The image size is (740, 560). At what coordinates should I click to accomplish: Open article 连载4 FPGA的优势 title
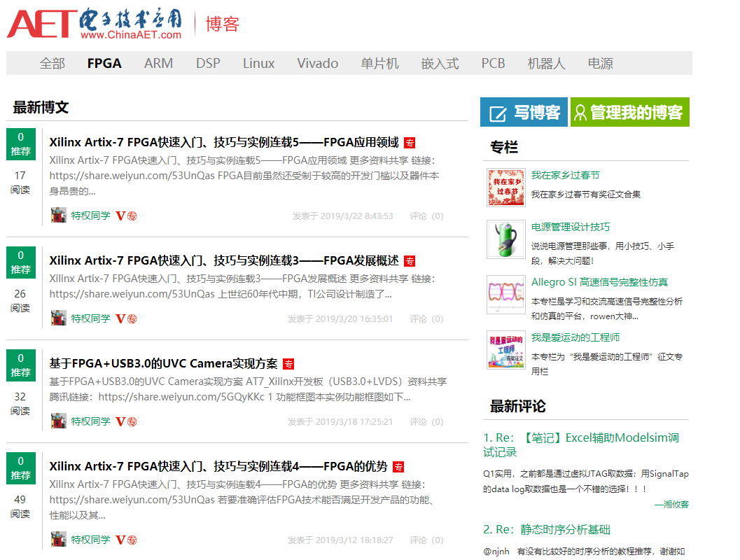218,466
